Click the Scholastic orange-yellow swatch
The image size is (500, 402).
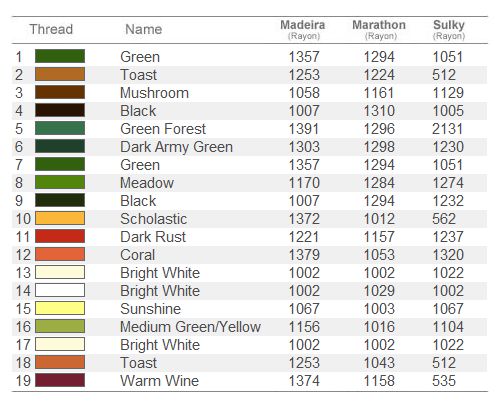coord(60,218)
